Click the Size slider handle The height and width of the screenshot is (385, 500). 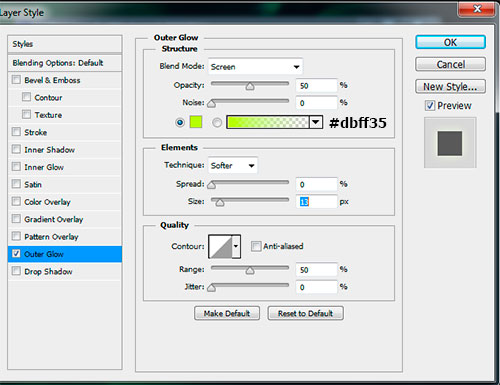[x=220, y=202]
